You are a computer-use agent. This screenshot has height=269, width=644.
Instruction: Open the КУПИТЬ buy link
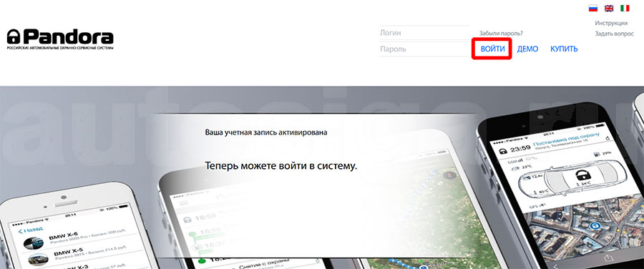click(x=564, y=49)
